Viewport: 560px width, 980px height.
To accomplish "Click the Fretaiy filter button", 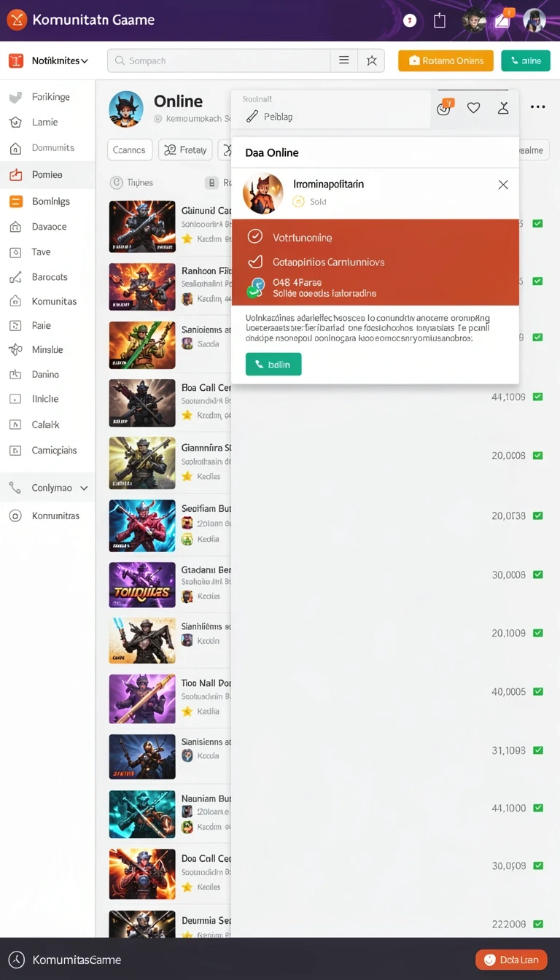I will tap(185, 150).
